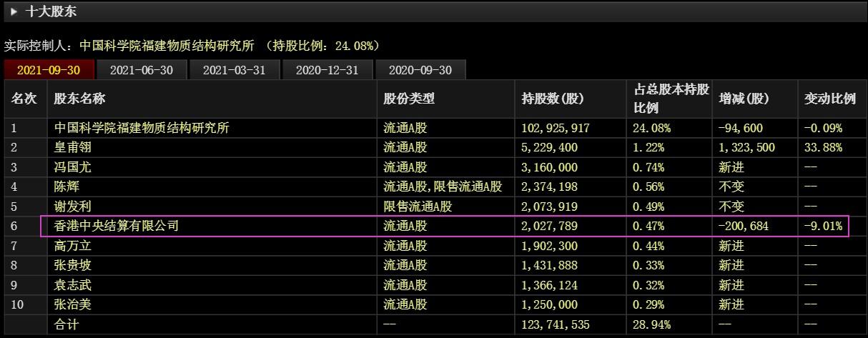Click the 0.44% ratio cell
The width and height of the screenshot is (868, 338).
tap(649, 246)
